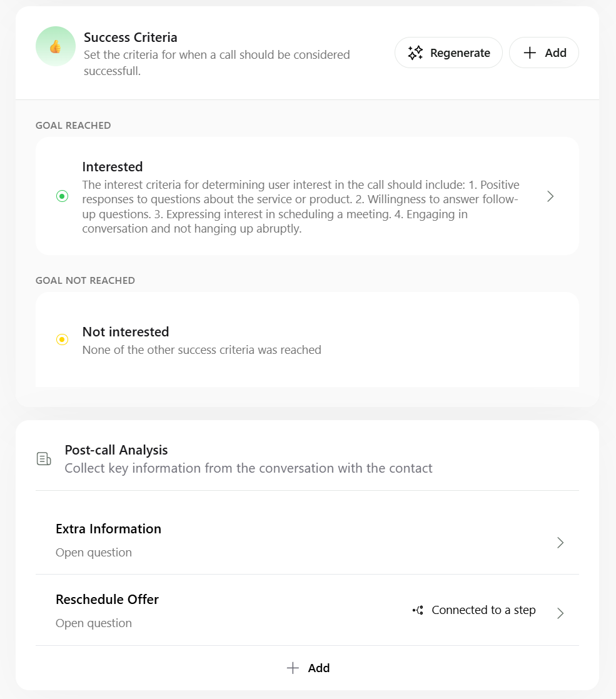Click Add under Post-call Analysis
616x699 pixels.
[x=308, y=668]
